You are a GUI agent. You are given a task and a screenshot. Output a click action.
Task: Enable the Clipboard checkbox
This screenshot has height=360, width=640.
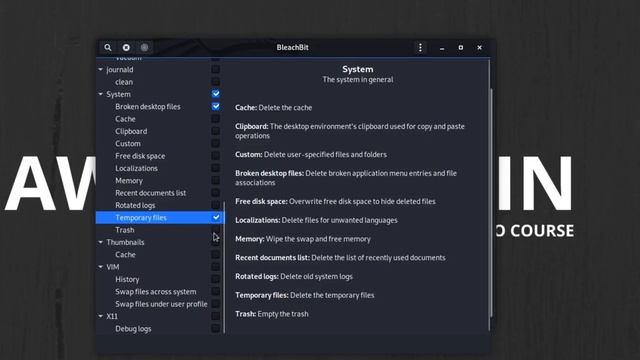[216, 131]
